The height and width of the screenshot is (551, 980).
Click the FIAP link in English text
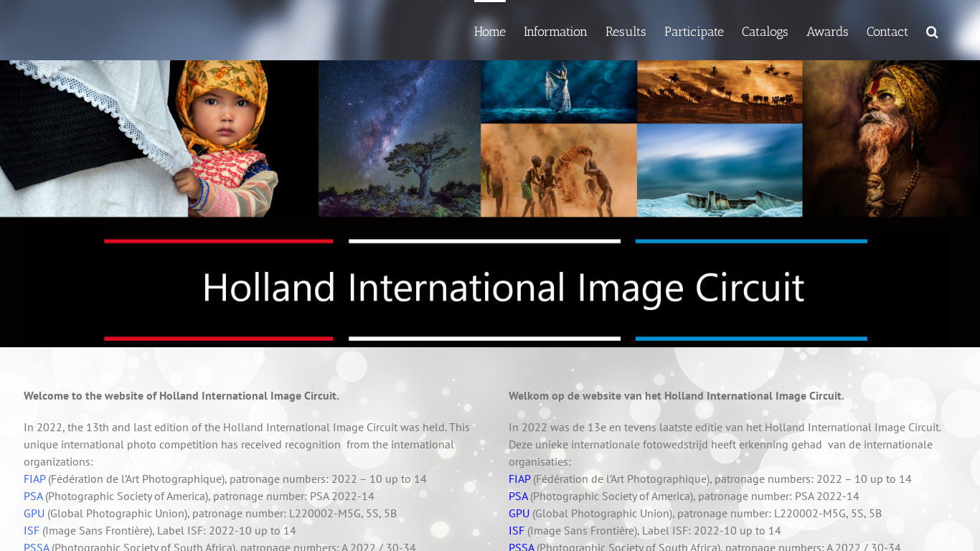coord(34,479)
